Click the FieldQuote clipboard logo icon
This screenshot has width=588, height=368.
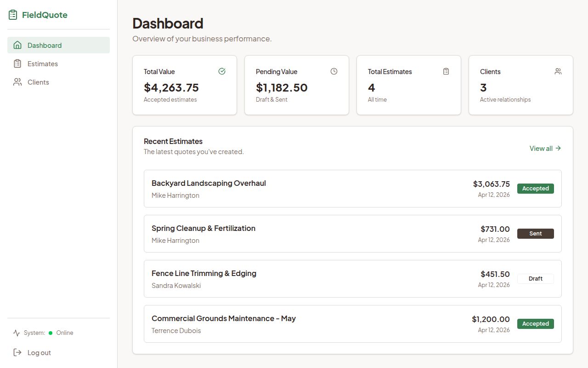(12, 14)
